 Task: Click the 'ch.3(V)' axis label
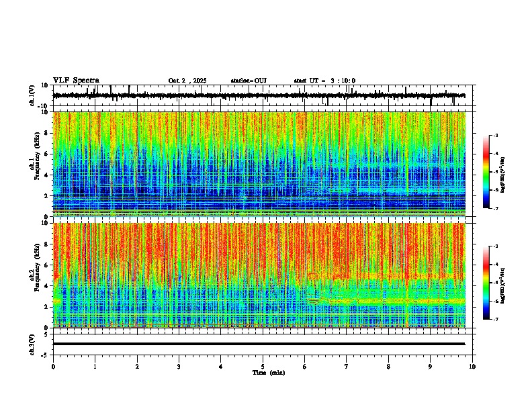[32, 345]
